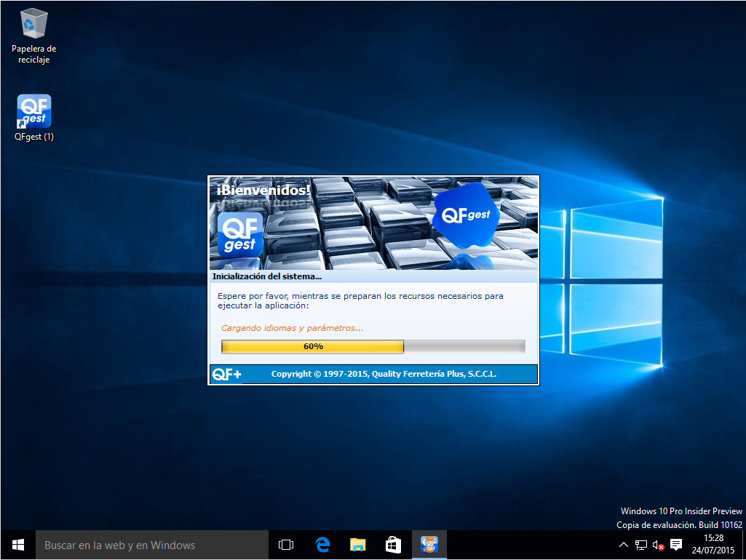This screenshot has height=560, width=746.
Task: Open the Windows Store taskbar icon
Action: (393, 545)
